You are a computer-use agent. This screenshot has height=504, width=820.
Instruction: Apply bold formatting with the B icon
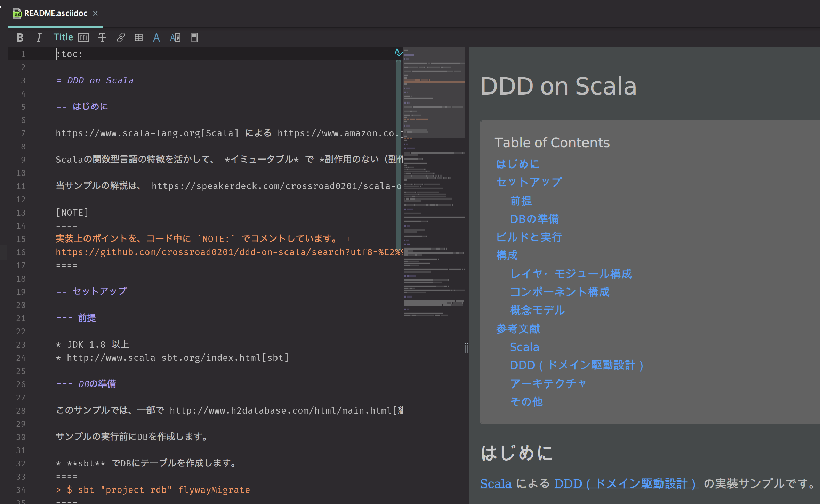[x=20, y=38]
